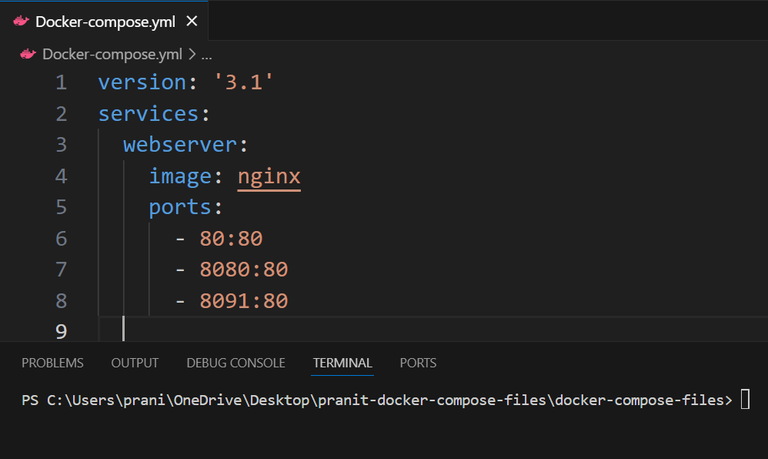Click the 8080:80 port entry

[242, 270]
